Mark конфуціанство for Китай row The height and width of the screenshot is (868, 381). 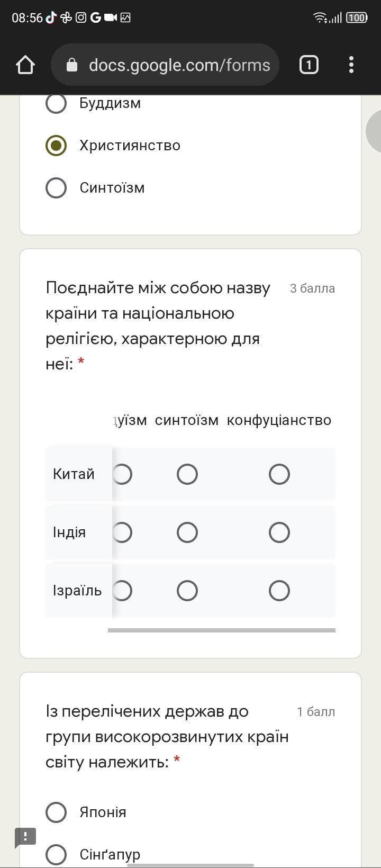(279, 474)
